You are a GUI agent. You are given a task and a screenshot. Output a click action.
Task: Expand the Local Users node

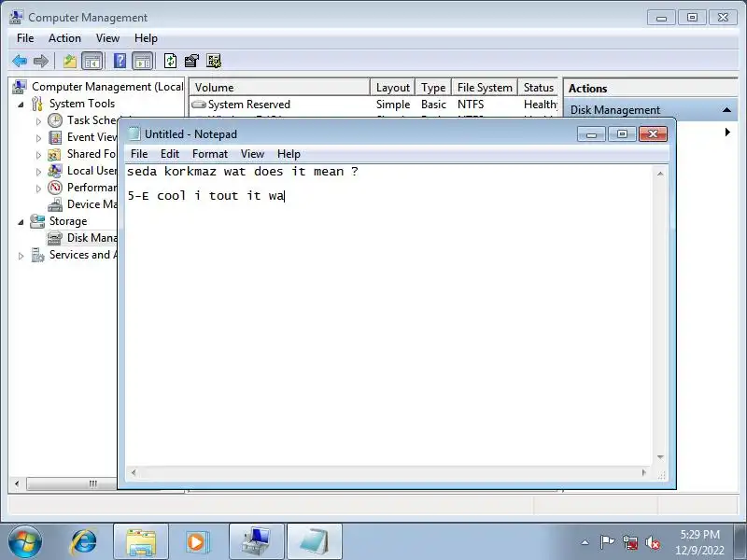(x=38, y=172)
